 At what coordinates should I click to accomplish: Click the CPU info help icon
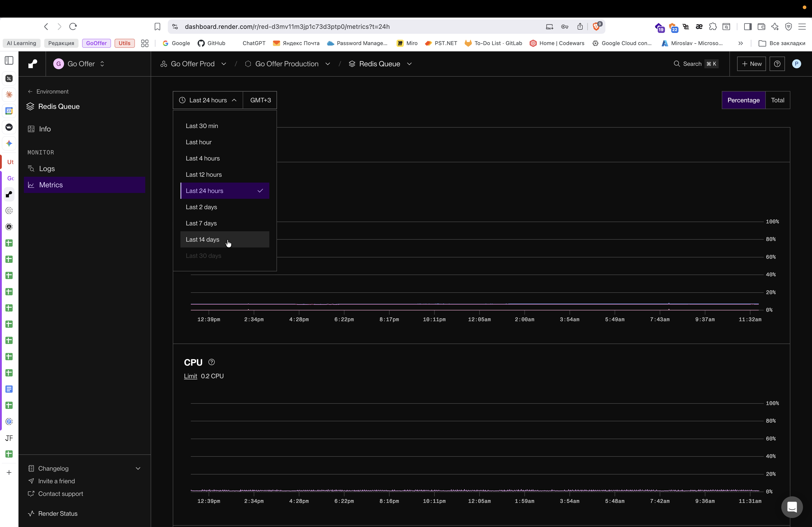(x=212, y=362)
